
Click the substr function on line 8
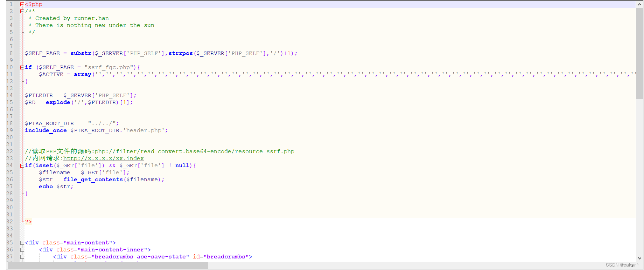[81, 53]
